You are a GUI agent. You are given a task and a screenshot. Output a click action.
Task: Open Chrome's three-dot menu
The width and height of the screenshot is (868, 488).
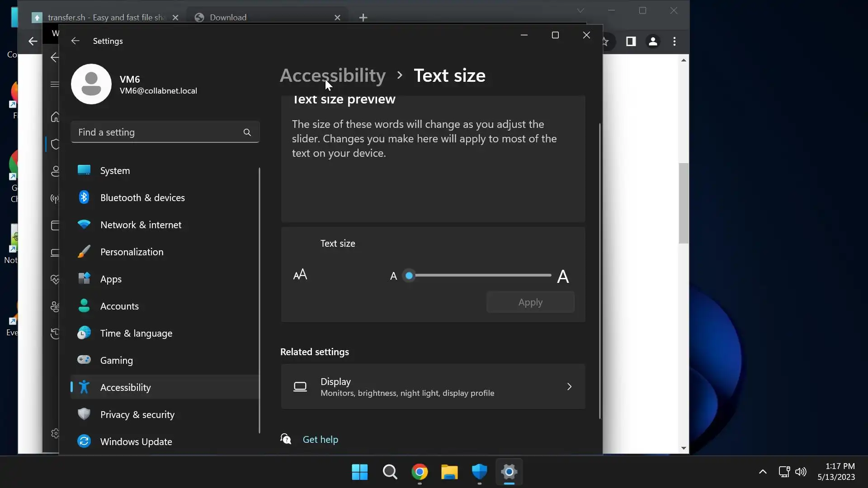click(675, 42)
